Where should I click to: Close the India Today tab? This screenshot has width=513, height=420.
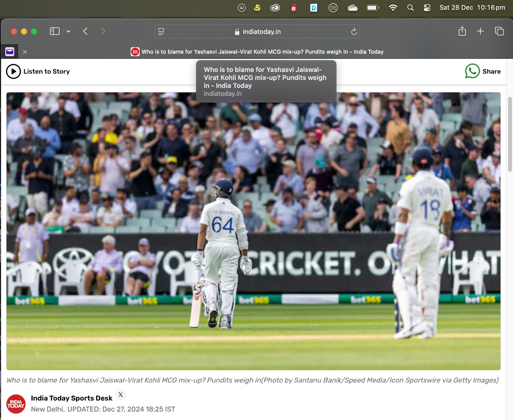click(x=25, y=52)
